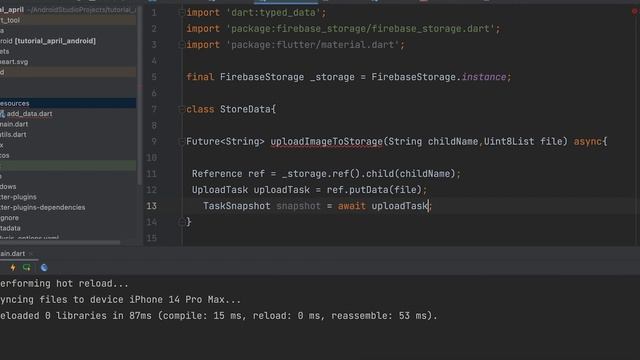Select the 'gnore' file row
640x360 pixels.
click(9, 218)
